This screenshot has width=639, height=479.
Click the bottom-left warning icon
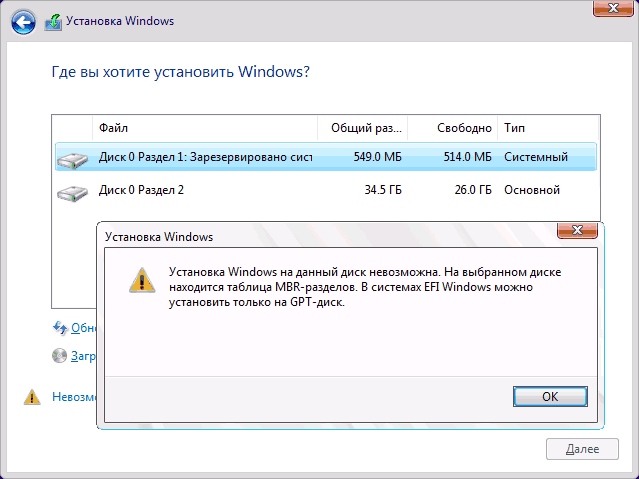coord(32,397)
